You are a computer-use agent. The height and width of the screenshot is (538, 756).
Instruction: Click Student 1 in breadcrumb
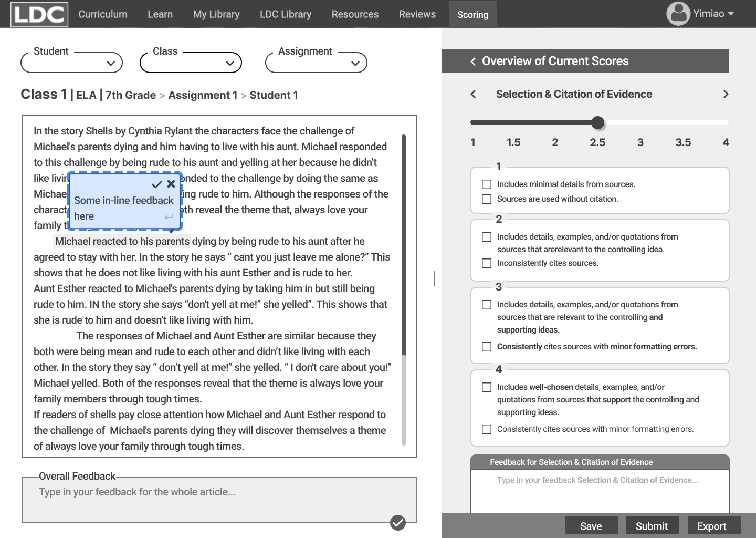coord(274,95)
